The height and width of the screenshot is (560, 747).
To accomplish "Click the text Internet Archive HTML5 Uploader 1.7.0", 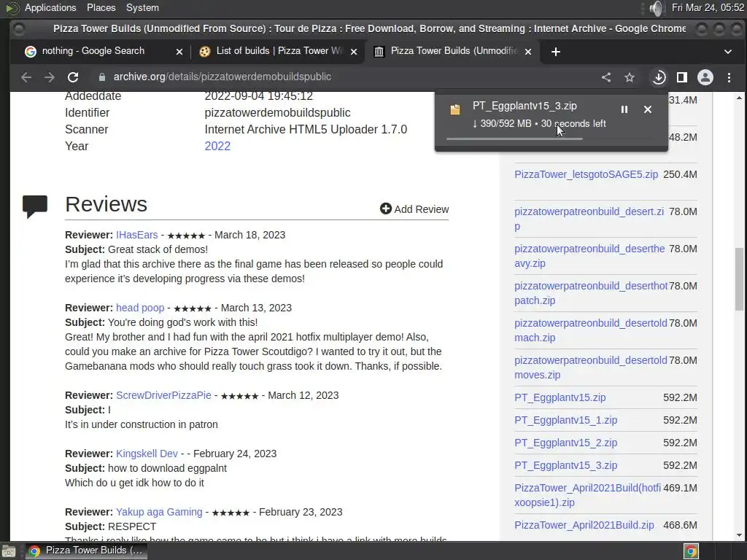I will [x=306, y=129].
